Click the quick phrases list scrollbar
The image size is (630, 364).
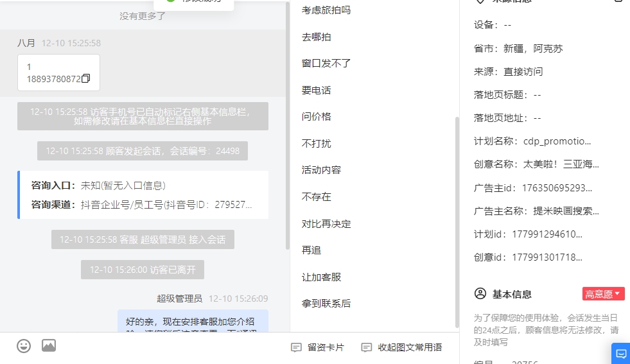(x=457, y=221)
